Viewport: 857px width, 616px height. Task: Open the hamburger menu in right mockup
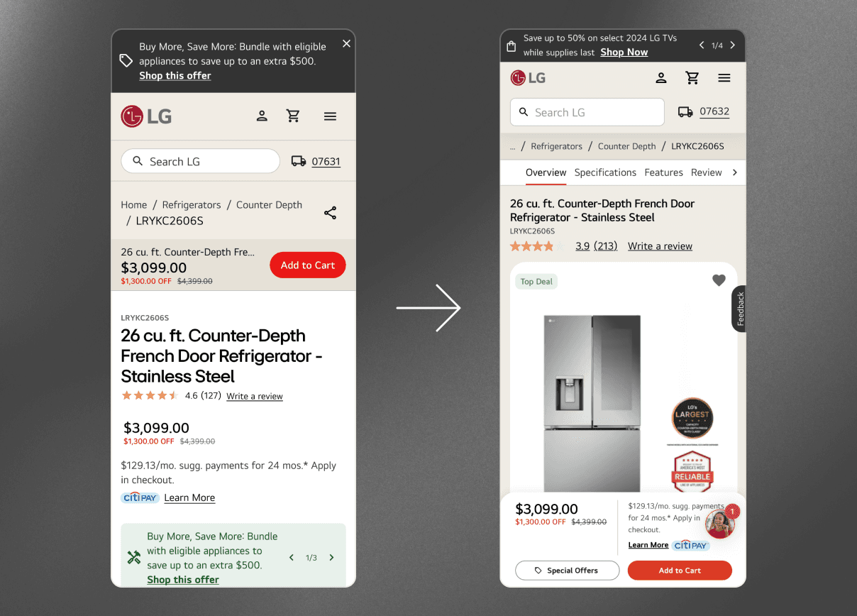pyautogui.click(x=724, y=78)
